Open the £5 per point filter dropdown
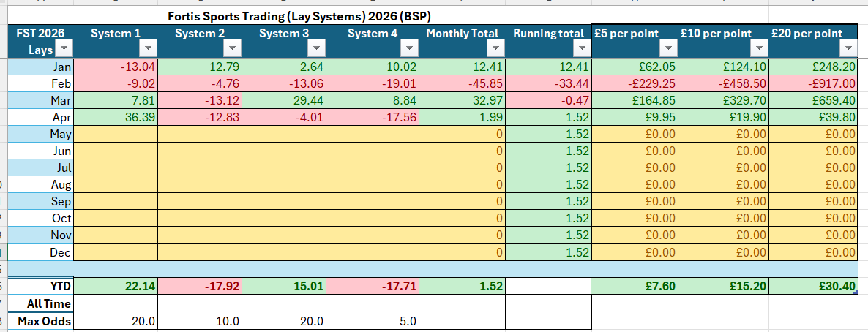 coord(668,49)
